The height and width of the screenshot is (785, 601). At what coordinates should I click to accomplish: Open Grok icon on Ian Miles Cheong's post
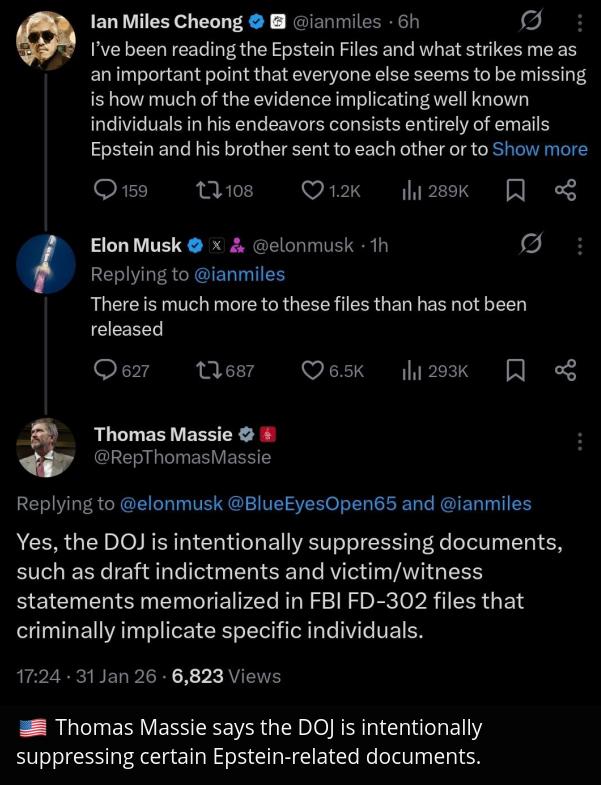(x=531, y=22)
